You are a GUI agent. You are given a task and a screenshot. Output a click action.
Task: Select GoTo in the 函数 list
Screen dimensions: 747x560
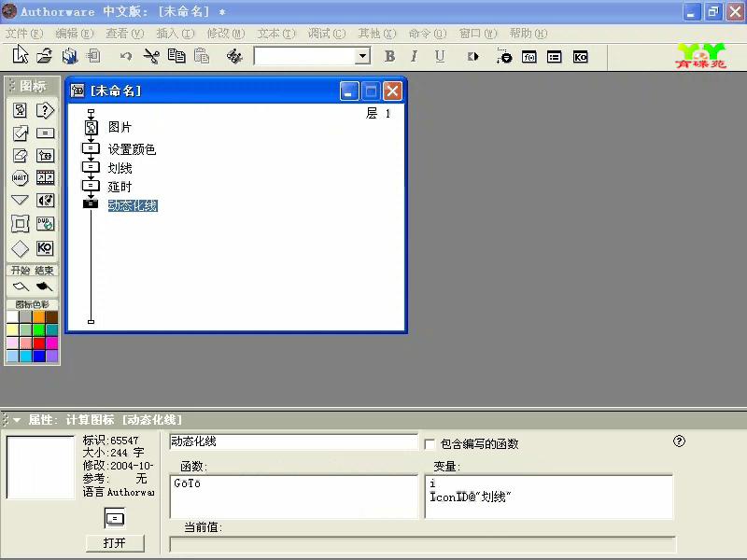tap(188, 483)
